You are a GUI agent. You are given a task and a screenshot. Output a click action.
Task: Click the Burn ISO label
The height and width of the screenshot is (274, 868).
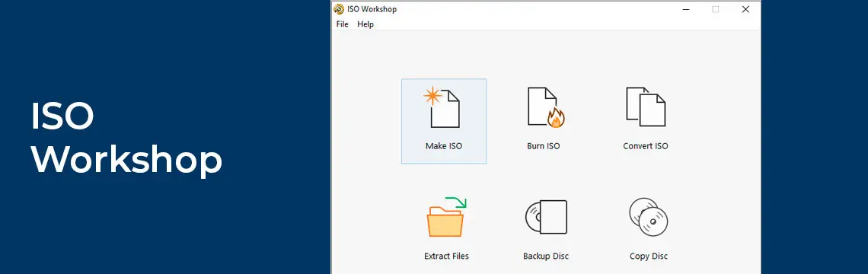point(543,146)
